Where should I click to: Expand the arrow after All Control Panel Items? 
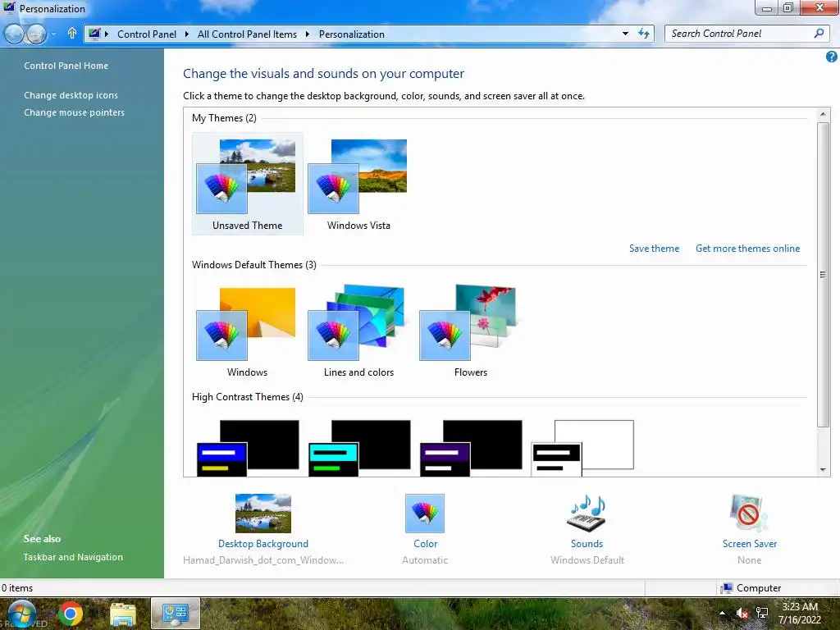tap(308, 34)
